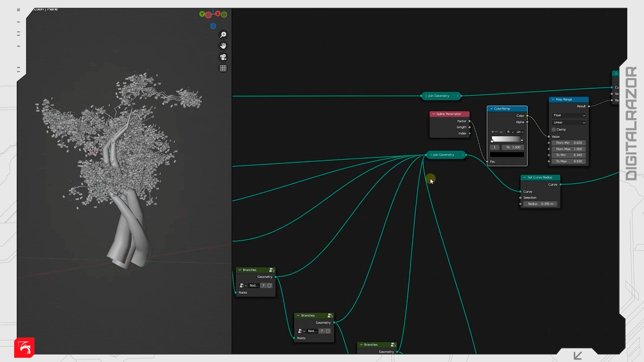Image resolution: width=644 pixels, height=362 pixels.
Task: Add a color stop in ColorRamp
Action: (492, 132)
